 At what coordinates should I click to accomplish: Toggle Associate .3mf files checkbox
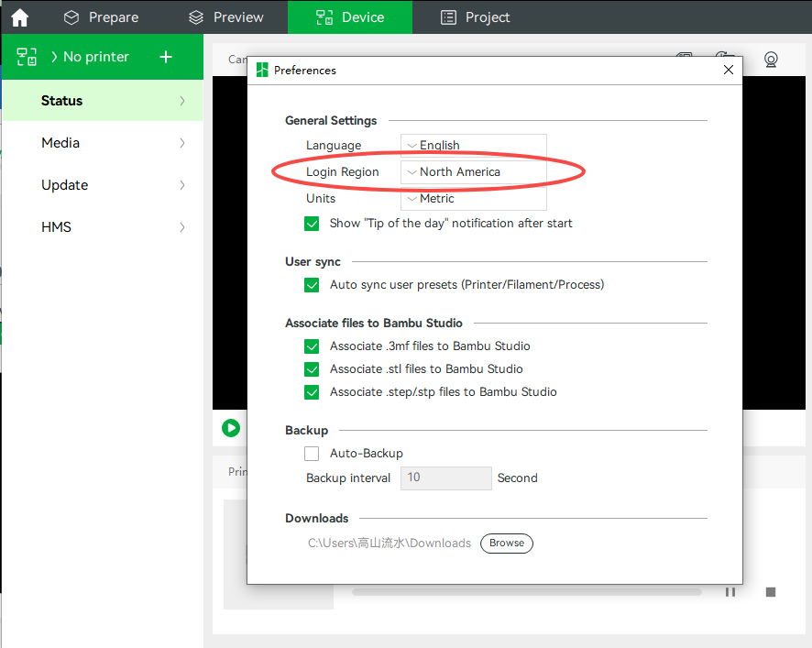click(312, 346)
